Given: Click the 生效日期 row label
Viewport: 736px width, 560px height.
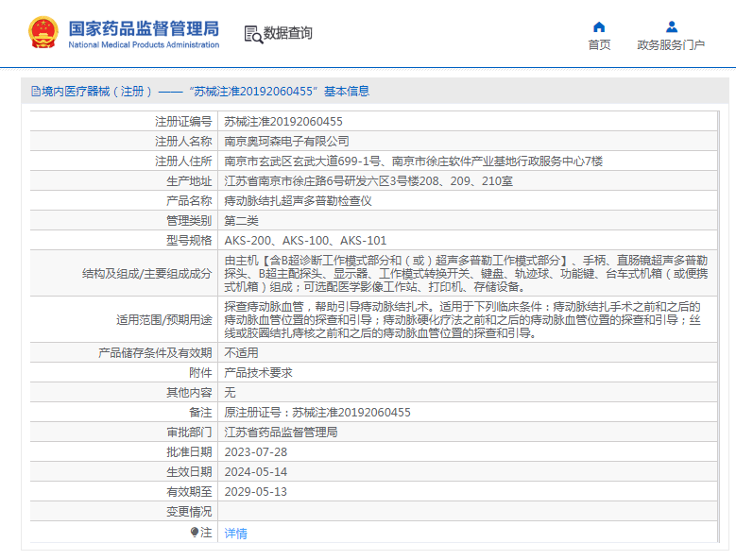Looking at the screenshot, I should (189, 472).
